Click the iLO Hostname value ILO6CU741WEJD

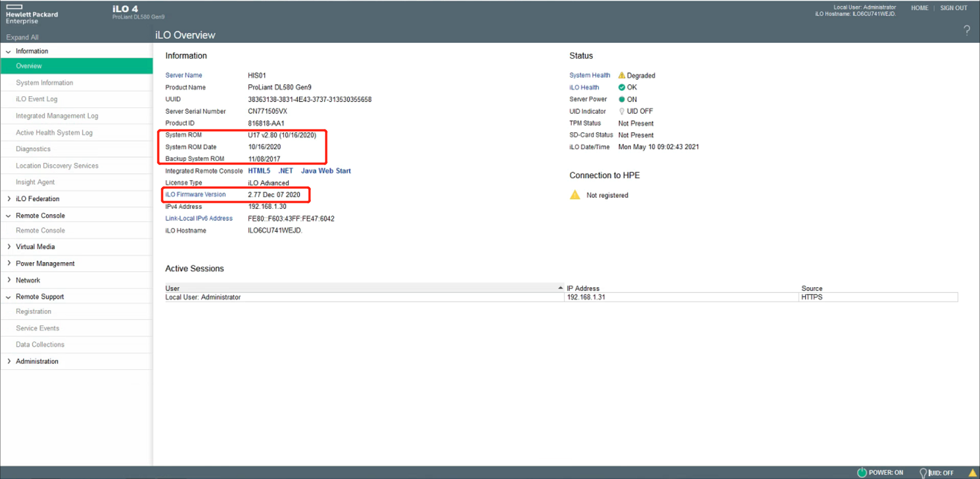pos(275,231)
